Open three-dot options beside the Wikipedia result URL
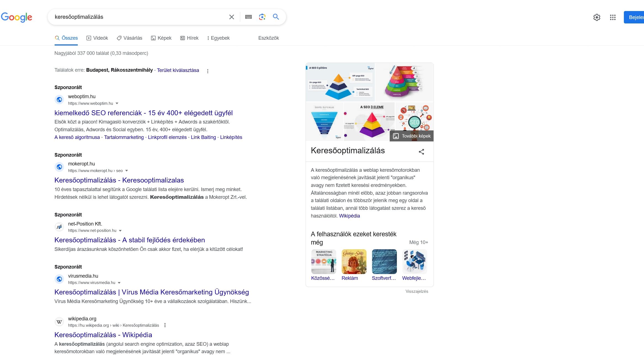 click(165, 325)
